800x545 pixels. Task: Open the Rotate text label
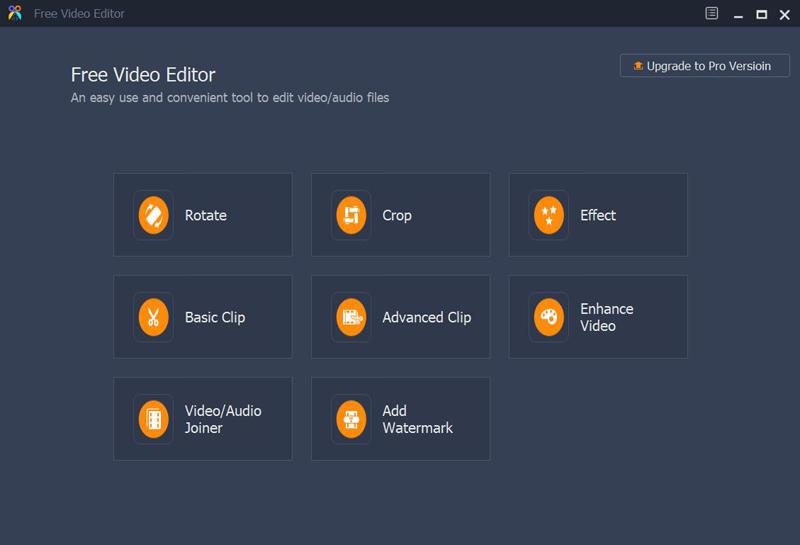click(x=205, y=215)
